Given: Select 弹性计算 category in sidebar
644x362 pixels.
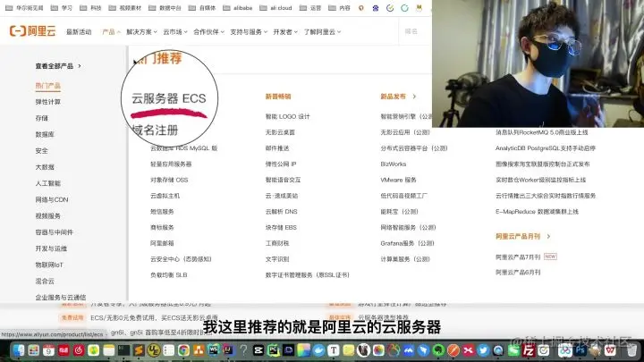Looking at the screenshot, I should click(x=47, y=102).
